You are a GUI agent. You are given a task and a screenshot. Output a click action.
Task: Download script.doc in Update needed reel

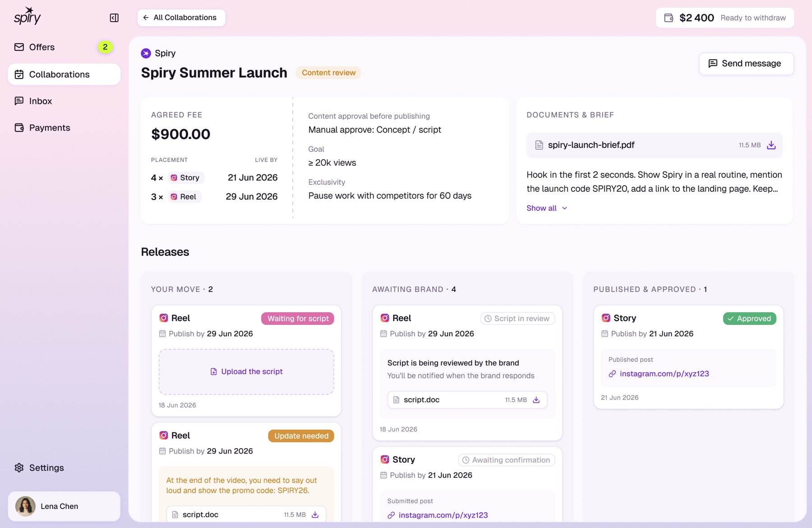tap(315, 514)
